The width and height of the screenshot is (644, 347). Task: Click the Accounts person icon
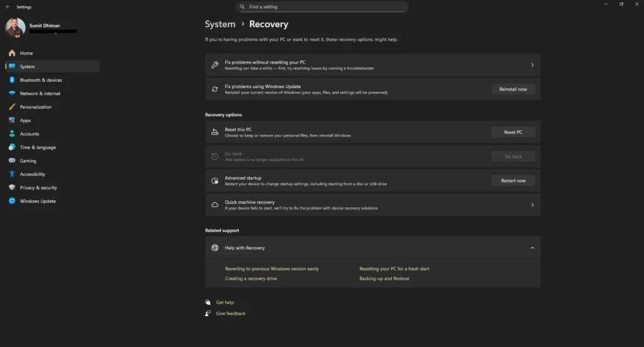12,134
